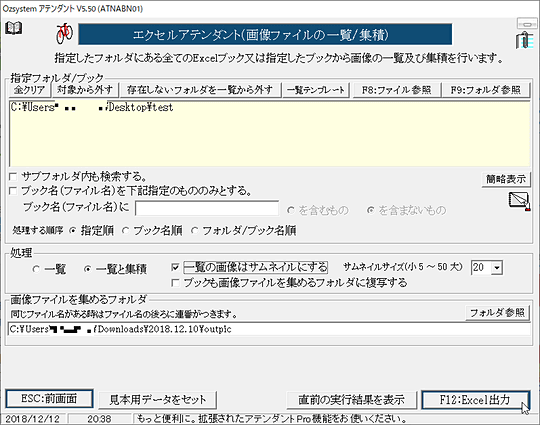540x425 pixels.
Task: Click the 対象から外す button
Action: pos(85,90)
